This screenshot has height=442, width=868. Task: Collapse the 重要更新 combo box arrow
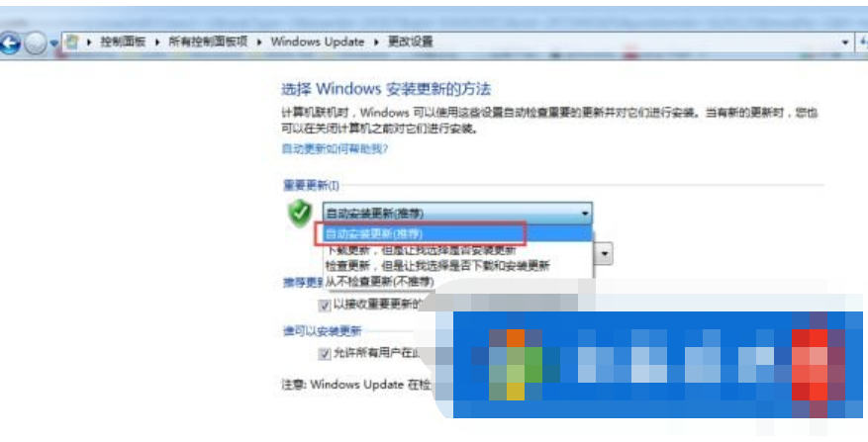coord(585,213)
